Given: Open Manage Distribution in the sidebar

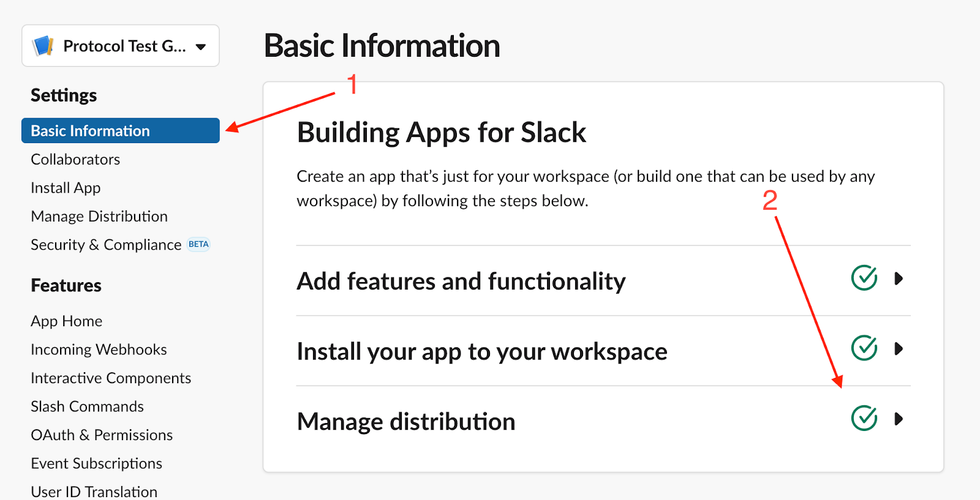Looking at the screenshot, I should [99, 216].
